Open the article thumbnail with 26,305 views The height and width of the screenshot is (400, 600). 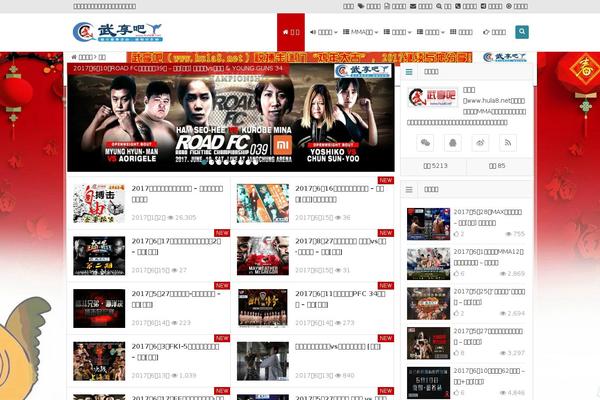[x=99, y=203]
